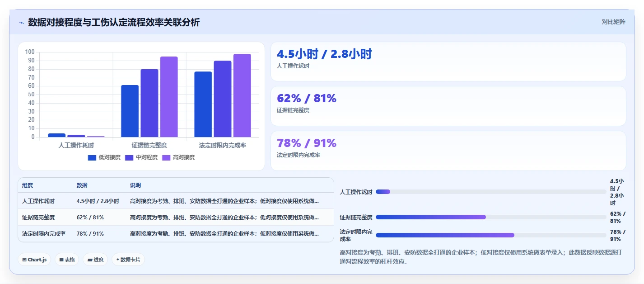Click the 高对接度 bar for 法定时限内完成率
This screenshot has height=284, width=644.
coord(242,95)
